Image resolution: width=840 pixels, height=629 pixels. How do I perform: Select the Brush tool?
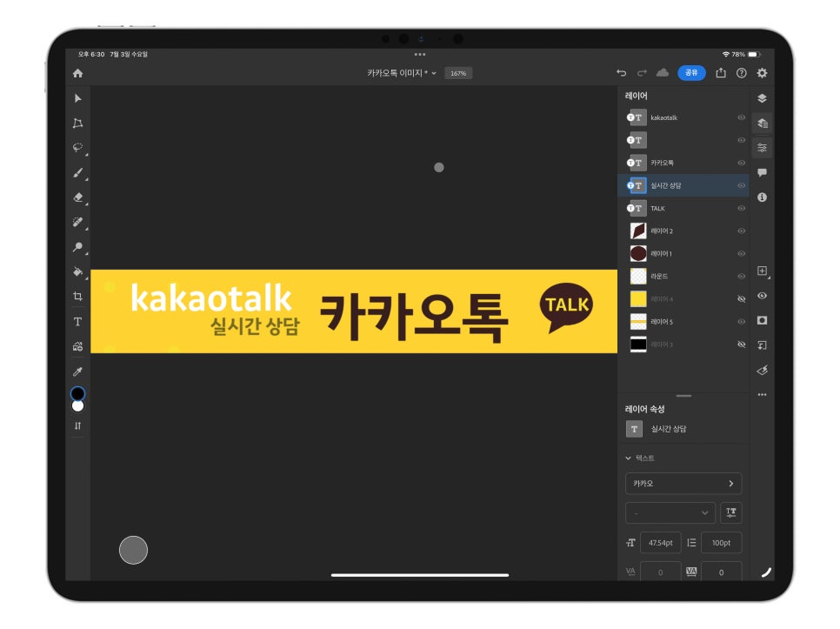[77, 172]
